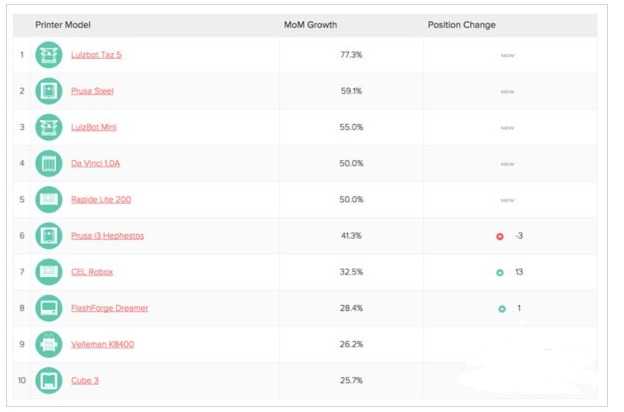Click the red down indicator for Prusa i3 Hephestos
Image resolution: width=624 pixels, height=412 pixels.
pyautogui.click(x=499, y=236)
